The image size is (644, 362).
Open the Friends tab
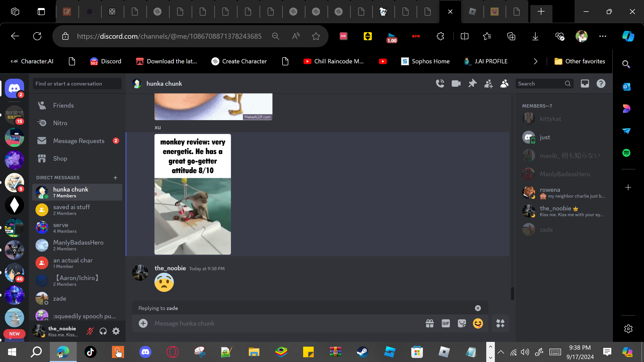(x=63, y=106)
